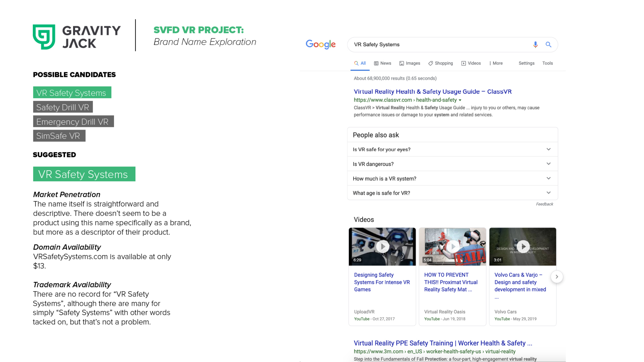Open search Tools

pyautogui.click(x=548, y=63)
